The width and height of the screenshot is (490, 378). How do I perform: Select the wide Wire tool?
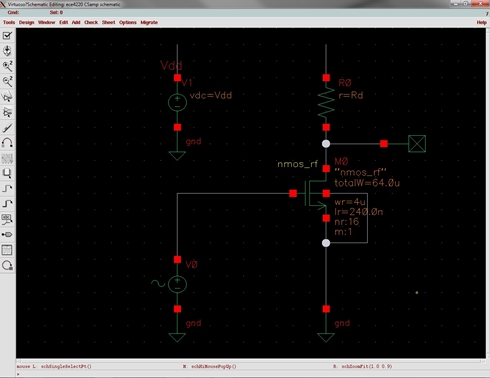7,204
